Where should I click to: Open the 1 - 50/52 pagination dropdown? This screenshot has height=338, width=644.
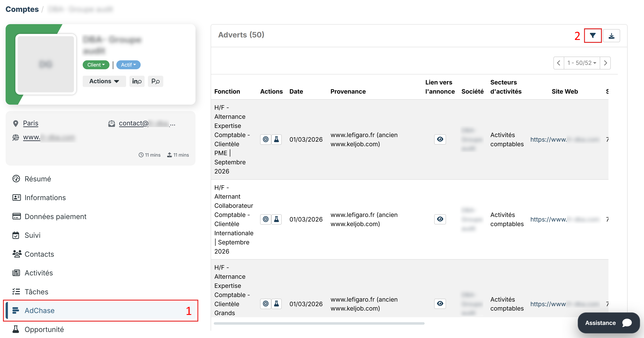(x=581, y=63)
